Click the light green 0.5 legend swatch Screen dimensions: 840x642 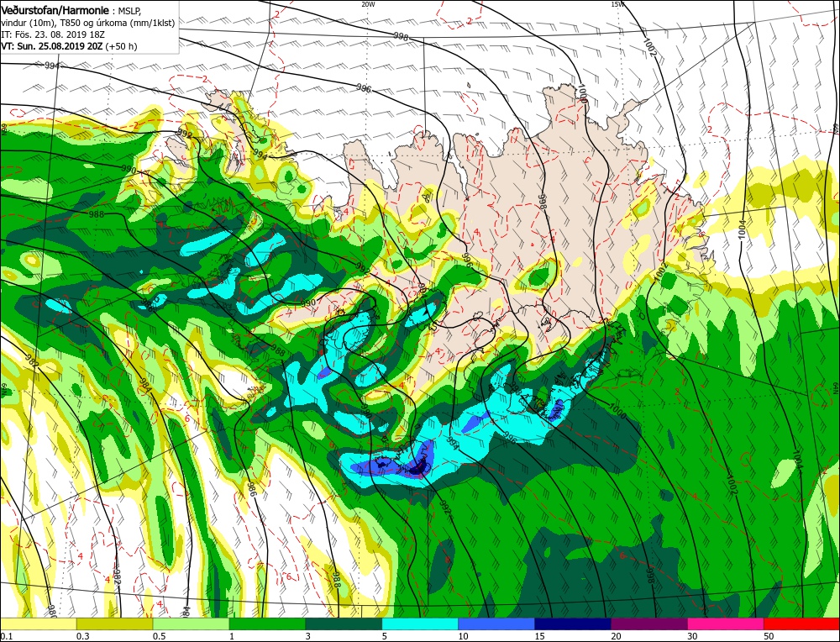click(x=191, y=624)
